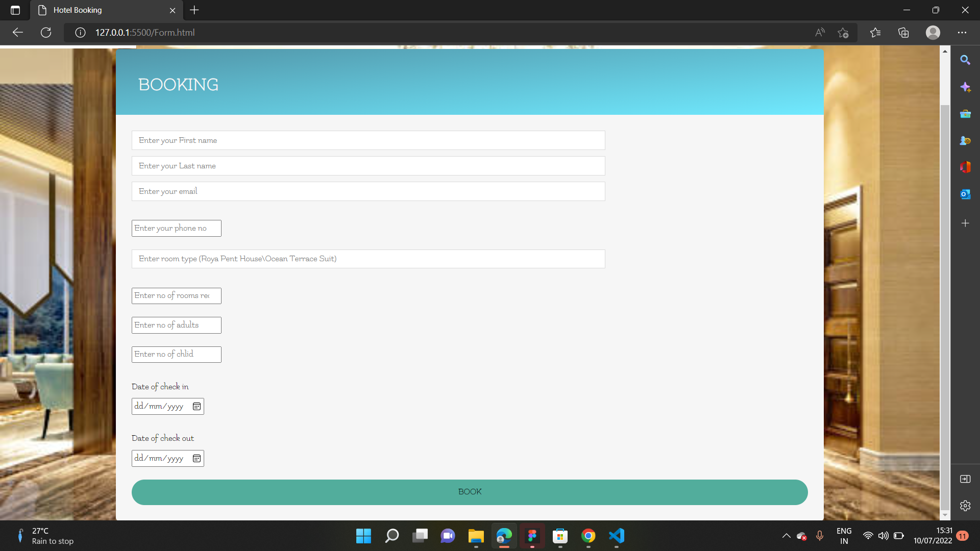
Task: Open the check-out date calendar picker
Action: pyautogui.click(x=197, y=459)
